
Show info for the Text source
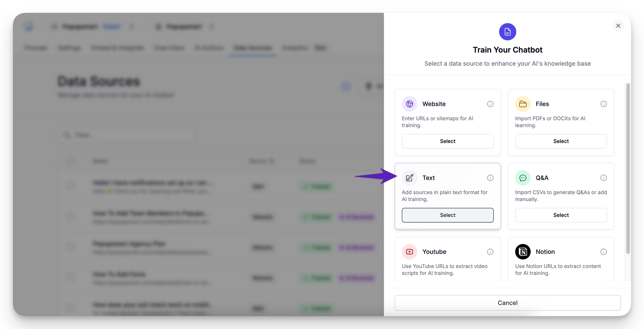(490, 178)
